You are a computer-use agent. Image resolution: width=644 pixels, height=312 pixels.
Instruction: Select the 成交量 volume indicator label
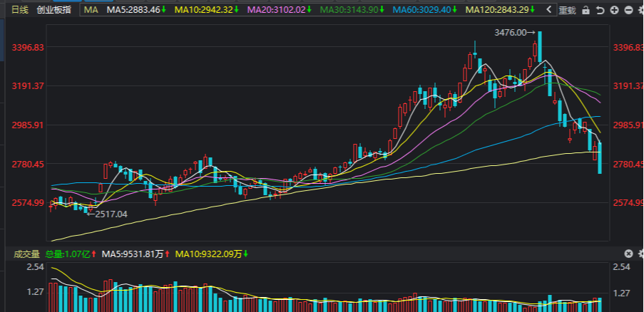[x=26, y=254]
